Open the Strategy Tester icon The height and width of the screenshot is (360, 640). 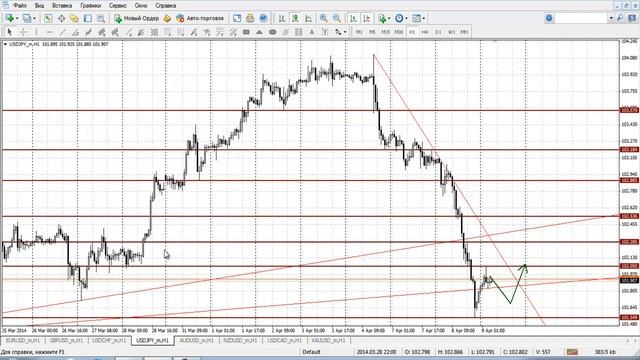click(x=101, y=18)
